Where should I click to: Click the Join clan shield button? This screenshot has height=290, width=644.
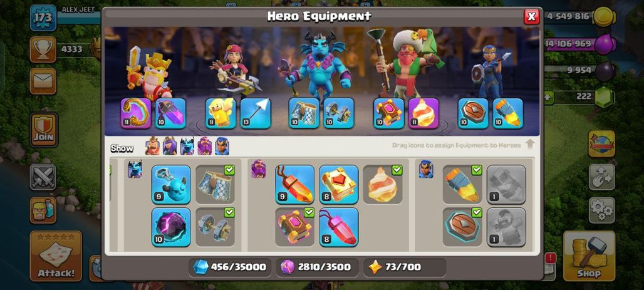pos(43,130)
